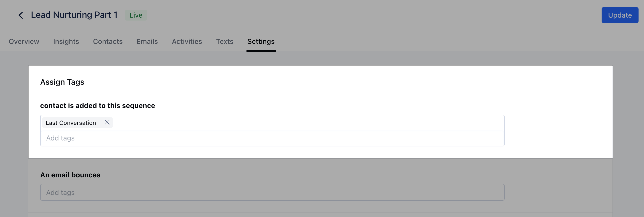Switch to the Texts tab
Screen dimensions: 644x217
[225, 41]
